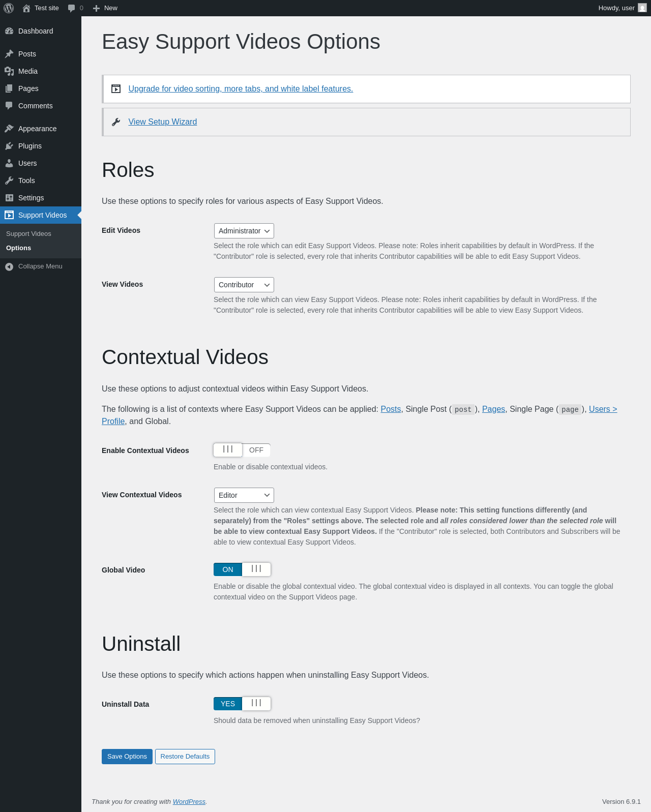
Task: Click the Test site name in admin bar
Action: [47, 8]
